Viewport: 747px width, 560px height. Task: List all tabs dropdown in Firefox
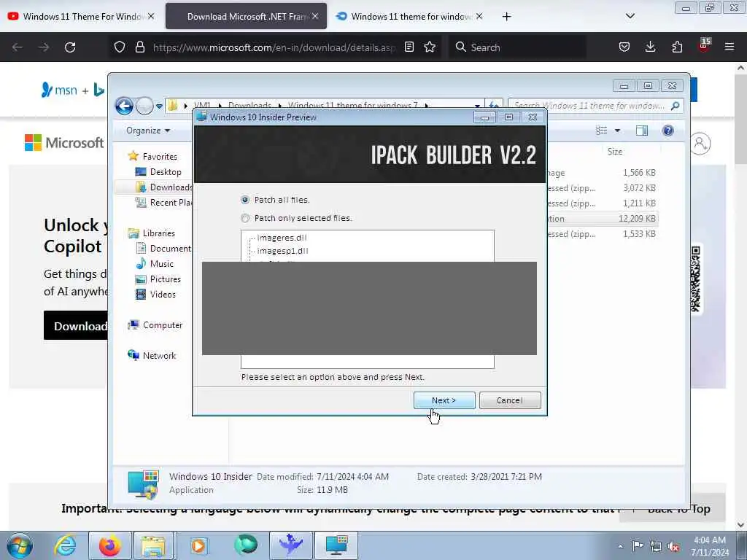(630, 16)
